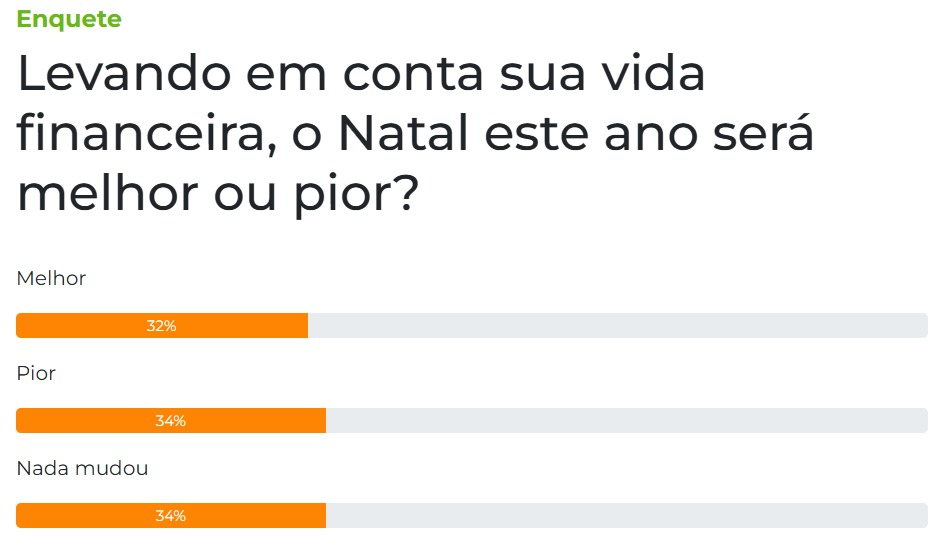Click gray unfilled part of Melhor bar
This screenshot has width=938, height=554.
click(x=617, y=326)
